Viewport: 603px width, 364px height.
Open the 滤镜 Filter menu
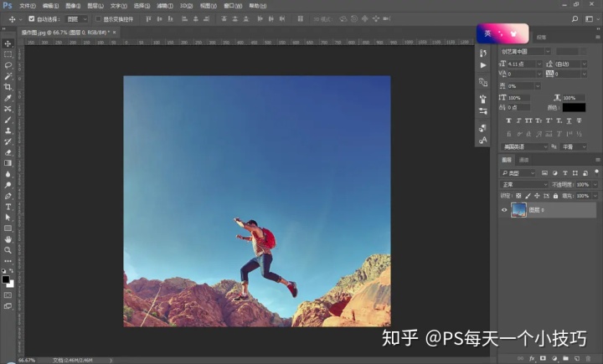click(165, 6)
